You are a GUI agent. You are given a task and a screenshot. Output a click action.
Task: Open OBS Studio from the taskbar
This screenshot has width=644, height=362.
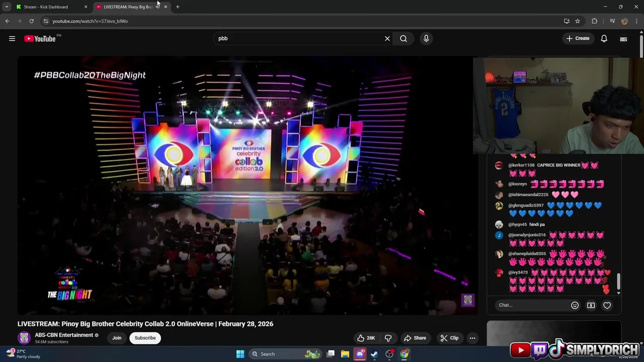389,354
